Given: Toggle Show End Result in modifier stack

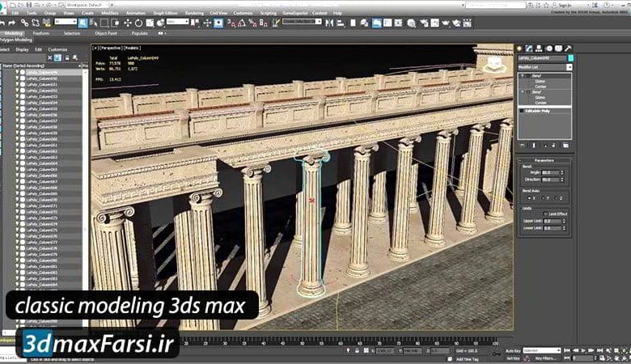Looking at the screenshot, I should (534, 146).
